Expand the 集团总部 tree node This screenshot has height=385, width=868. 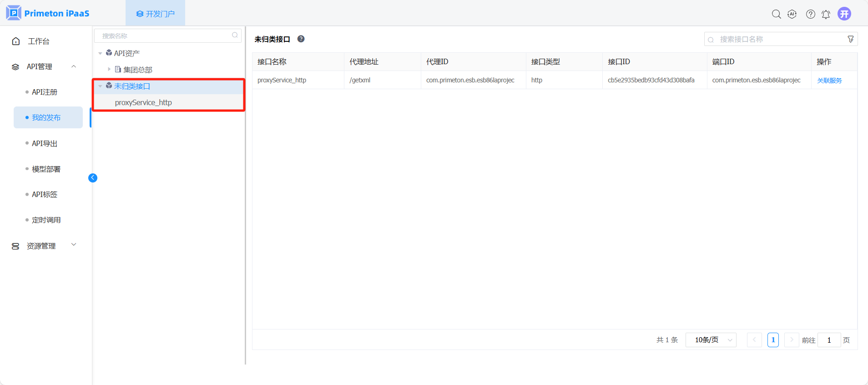click(109, 69)
